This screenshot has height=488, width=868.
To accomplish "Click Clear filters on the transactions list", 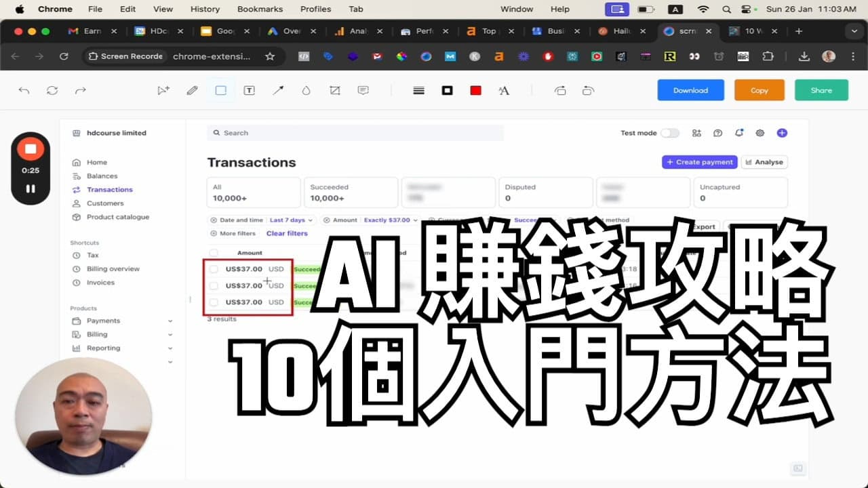I will click(287, 233).
